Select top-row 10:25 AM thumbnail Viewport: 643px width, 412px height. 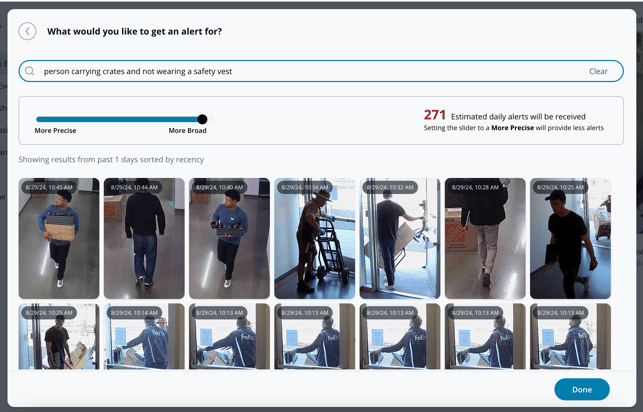[x=570, y=238]
